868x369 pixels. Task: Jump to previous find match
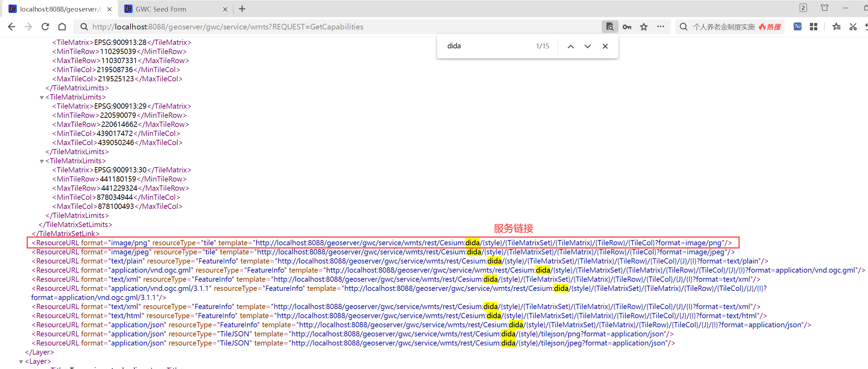[x=571, y=46]
